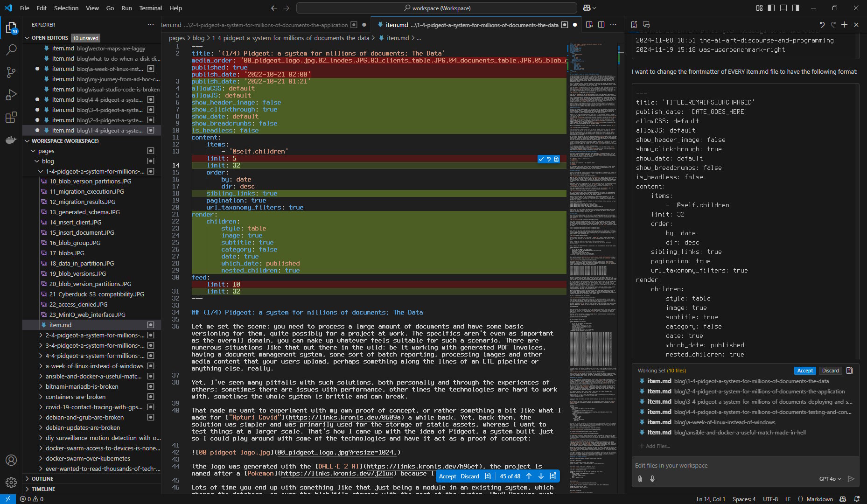
Task: Open editor More Actions ellipsis
Action: click(614, 25)
